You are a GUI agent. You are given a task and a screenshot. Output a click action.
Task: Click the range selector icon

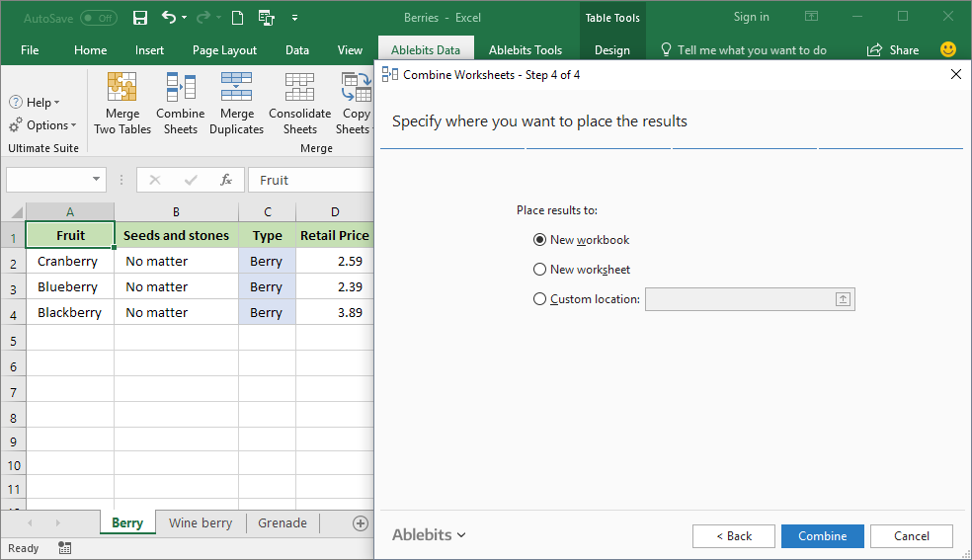[843, 299]
